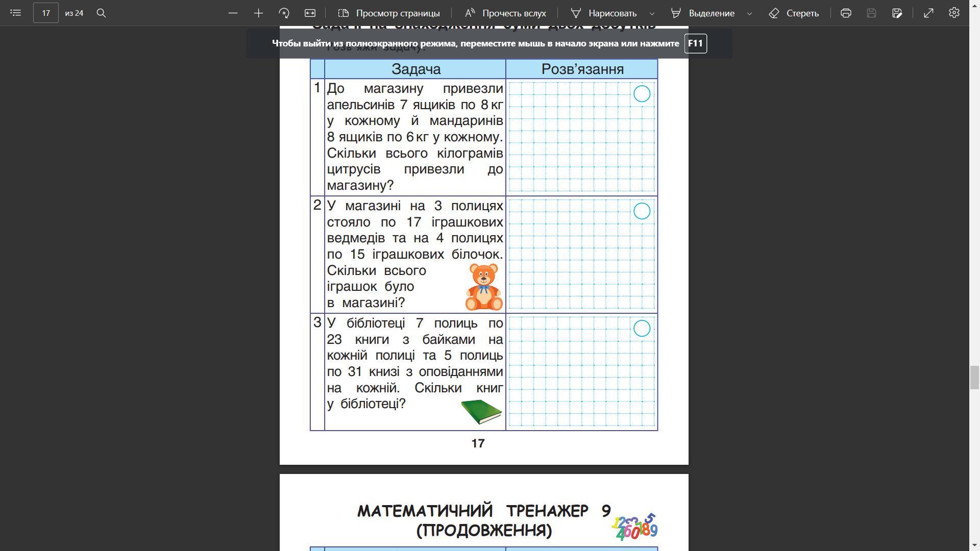The height and width of the screenshot is (551, 980).
Task: Expand the Нарисовать dropdown arrow
Action: point(652,13)
